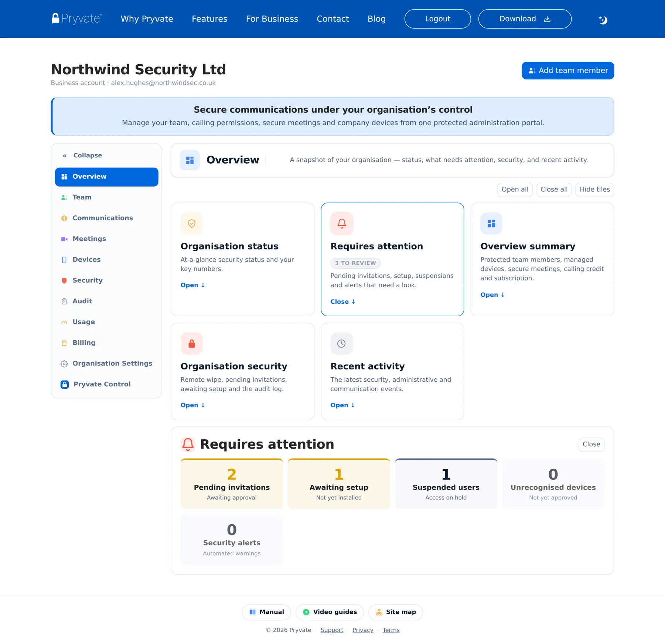Click the Billing receipt icon in sidebar
Image resolution: width=665 pixels, height=644 pixels.
(64, 343)
